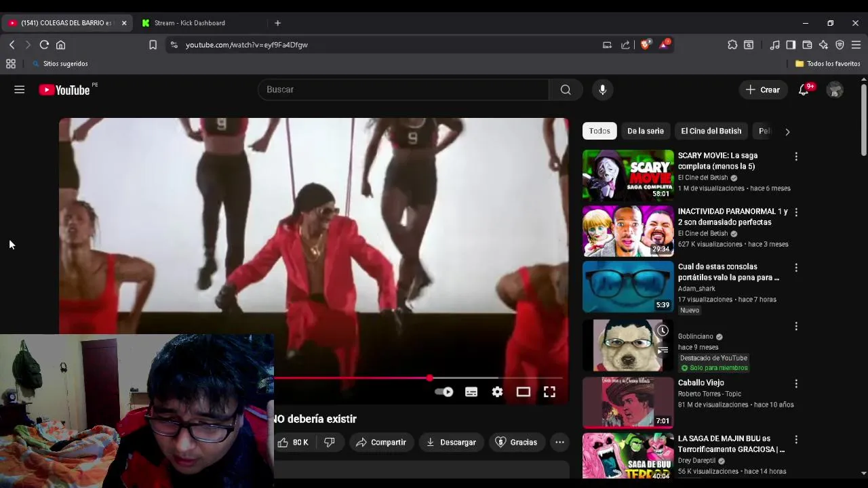This screenshot has height=488, width=868.
Task: Add Goblinciano video to the queue
Action: point(663,350)
